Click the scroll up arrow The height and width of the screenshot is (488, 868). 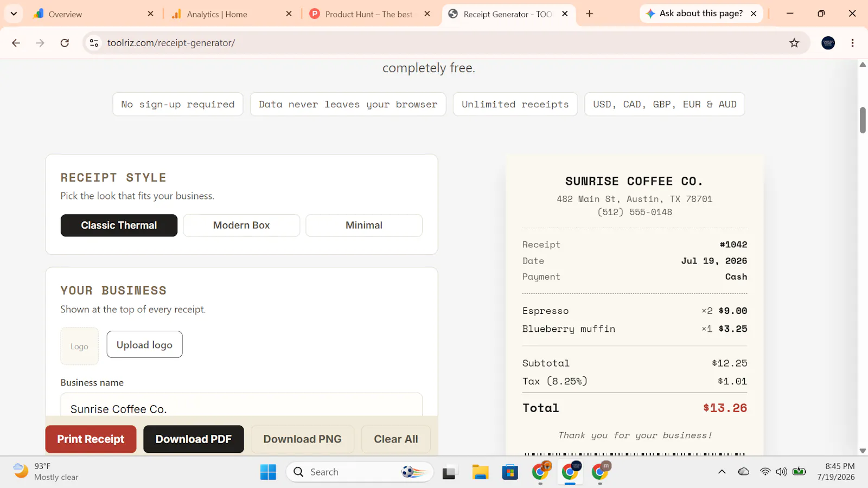pos(863,65)
